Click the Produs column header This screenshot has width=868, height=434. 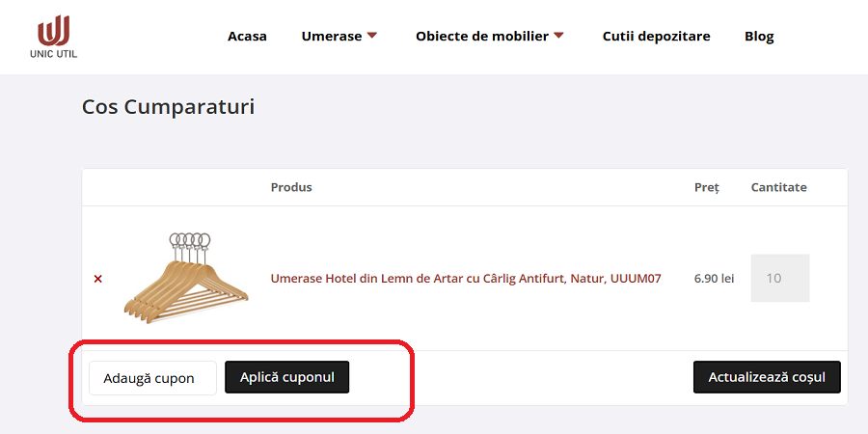[x=291, y=187]
